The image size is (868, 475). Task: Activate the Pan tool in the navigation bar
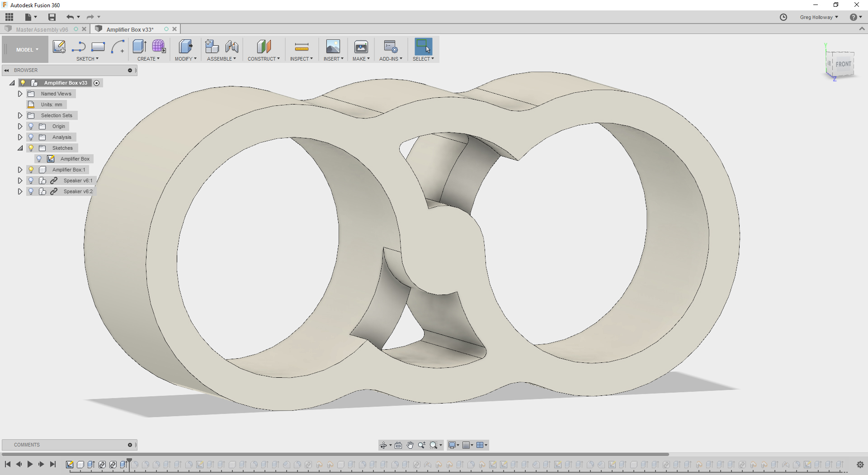[x=410, y=445]
